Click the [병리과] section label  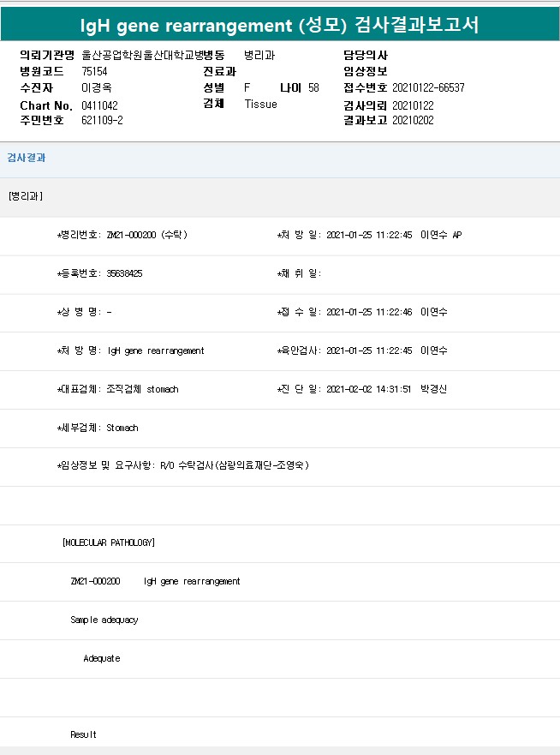tap(25, 196)
